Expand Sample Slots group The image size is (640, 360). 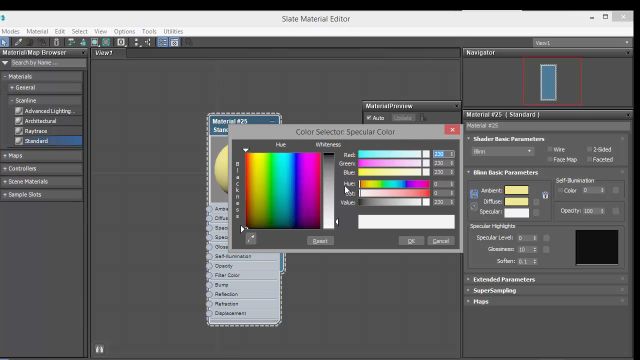tap(5, 195)
